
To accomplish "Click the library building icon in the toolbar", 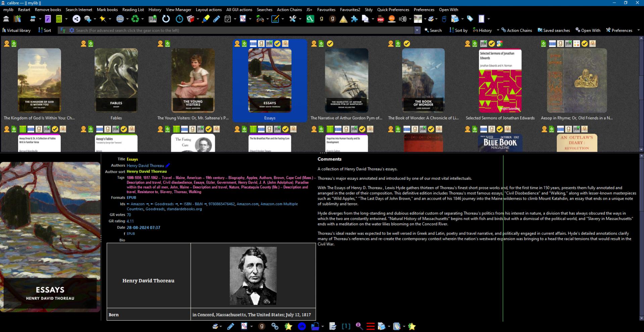I will tap(6, 19).
